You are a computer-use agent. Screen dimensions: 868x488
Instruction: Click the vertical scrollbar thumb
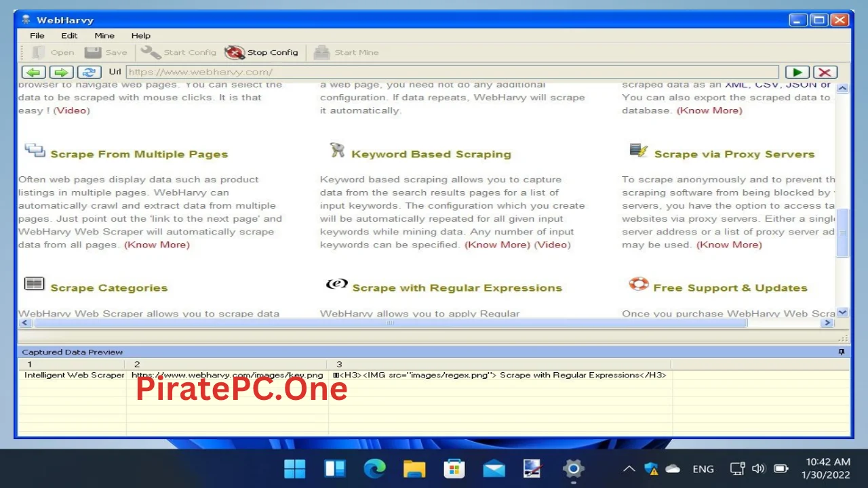point(842,232)
